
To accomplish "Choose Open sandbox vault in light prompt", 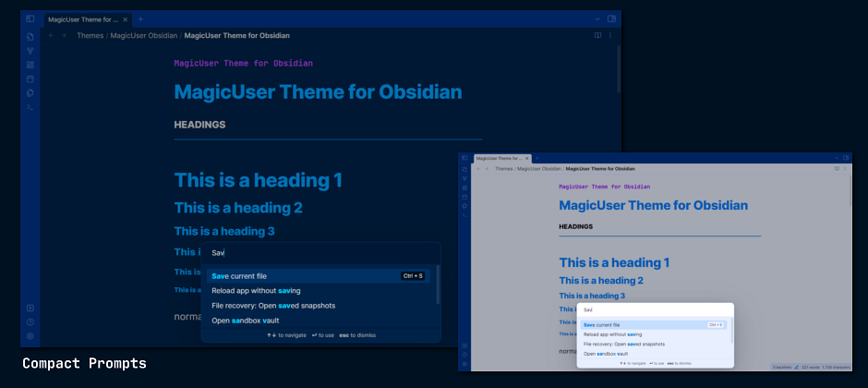I will tap(653, 354).
